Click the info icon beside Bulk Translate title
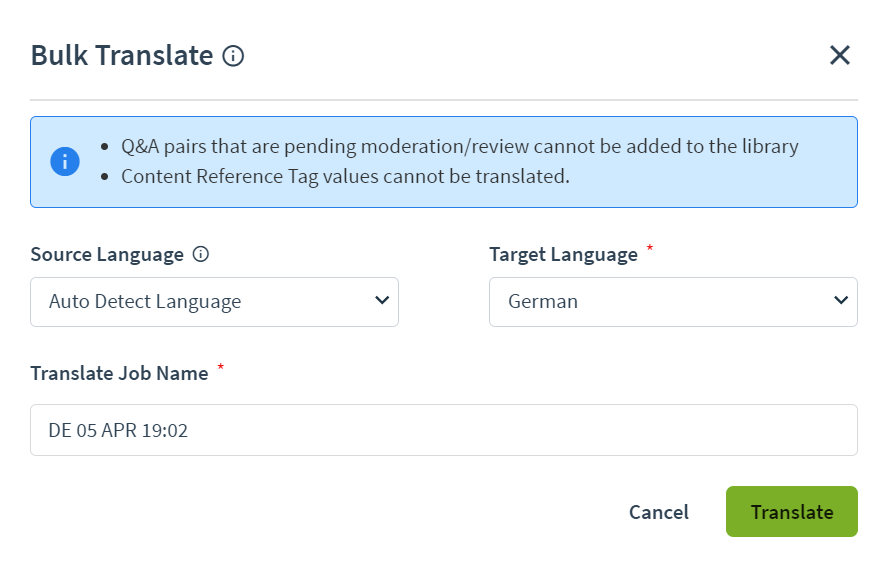Image resolution: width=882 pixels, height=565 pixels. 233,56
